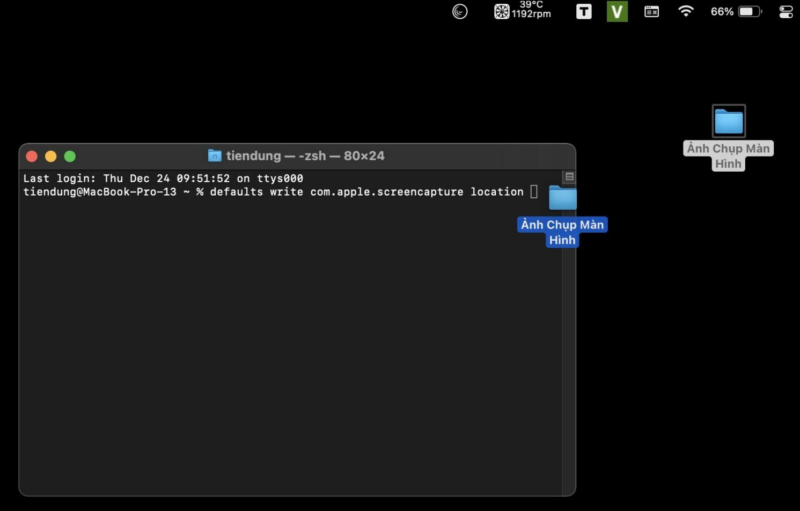Click the blue highlighted Ảnh Chụp Màn Hình label

coord(562,232)
